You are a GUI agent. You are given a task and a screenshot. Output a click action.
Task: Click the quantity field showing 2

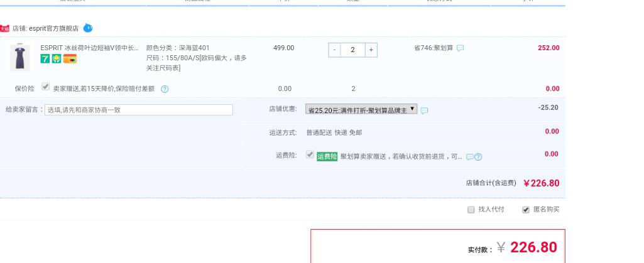353,50
